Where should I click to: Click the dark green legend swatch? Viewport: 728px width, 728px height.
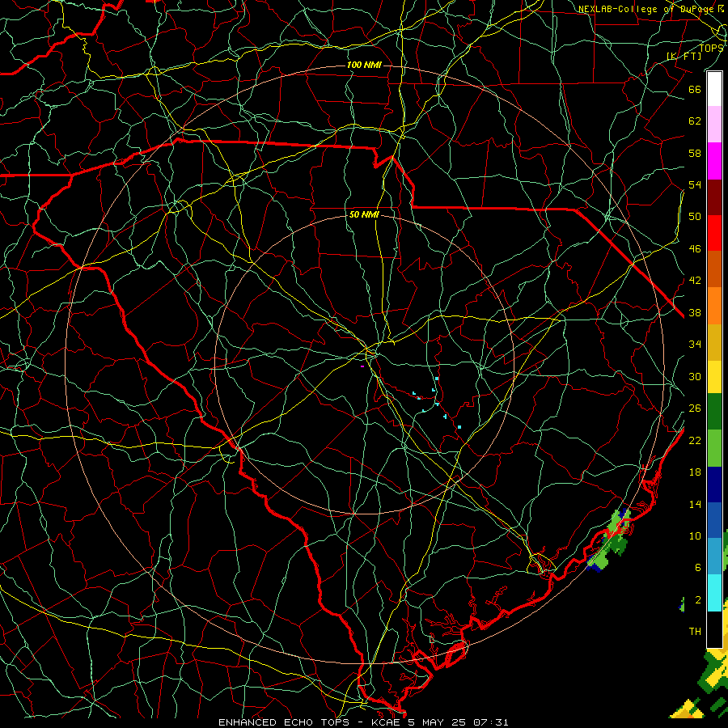714,412
